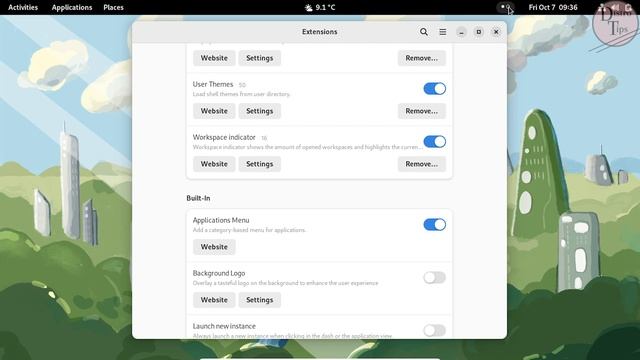Open the Background Logo website
The image size is (640, 360).
tap(214, 300)
